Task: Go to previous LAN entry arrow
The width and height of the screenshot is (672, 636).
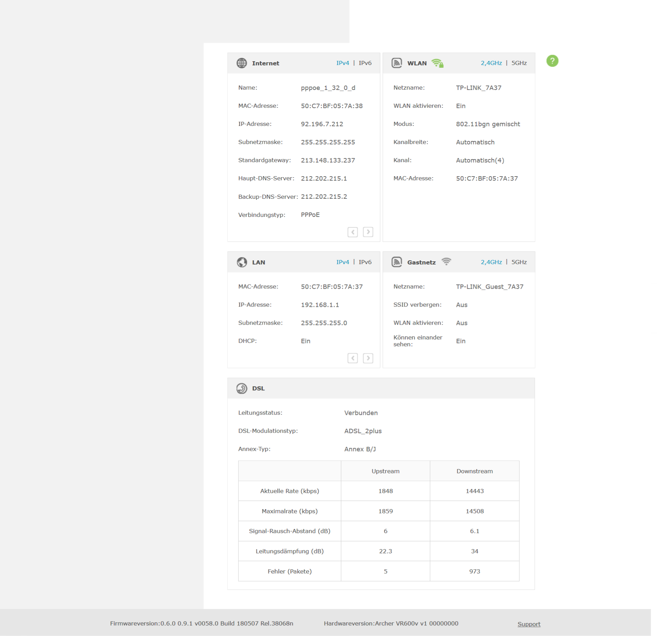Action: click(352, 358)
